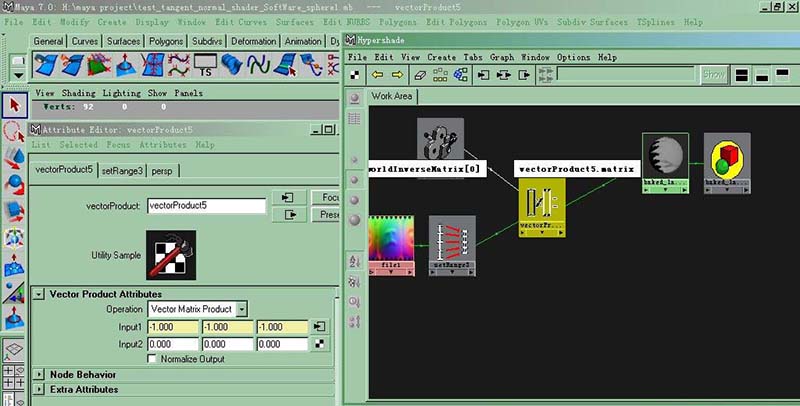Enable the Normalize Output checkbox
The width and height of the screenshot is (800, 406).
click(x=152, y=359)
